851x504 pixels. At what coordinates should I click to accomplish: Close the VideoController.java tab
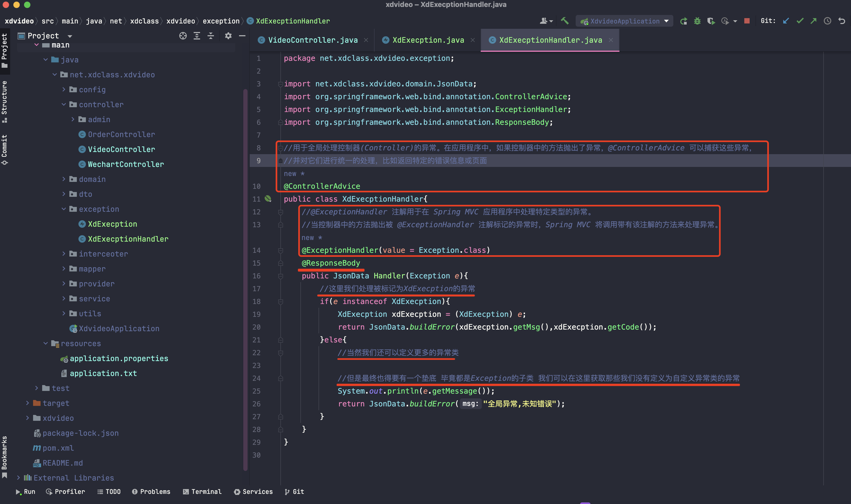[x=366, y=40]
